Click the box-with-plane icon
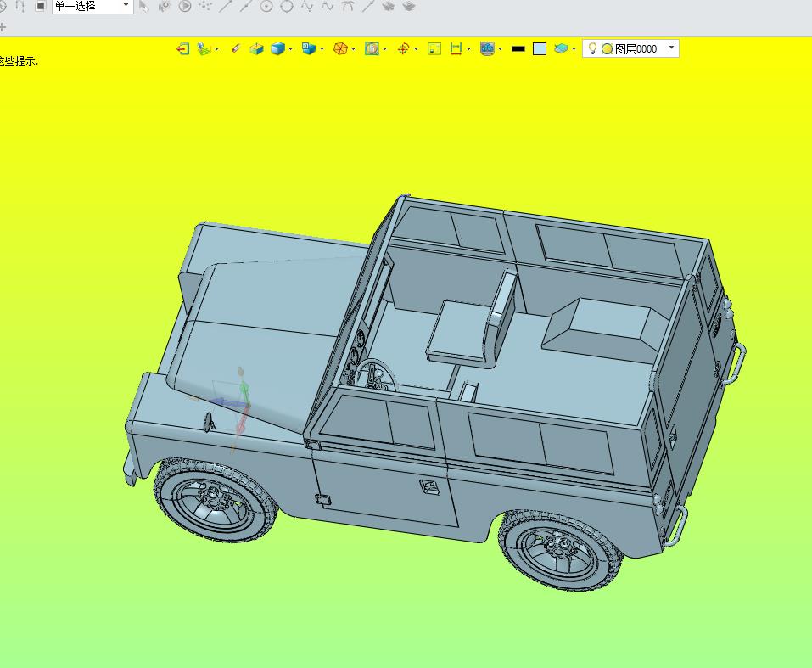This screenshot has width=812, height=668. click(x=256, y=48)
